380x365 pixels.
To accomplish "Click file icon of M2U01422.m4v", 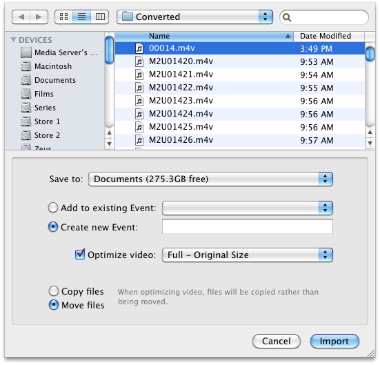I will click(139, 88).
